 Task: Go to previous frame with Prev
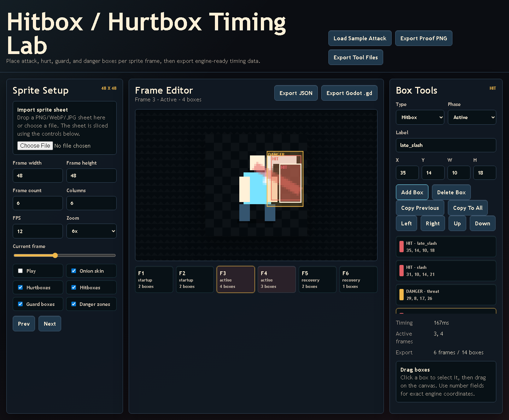coord(24,324)
